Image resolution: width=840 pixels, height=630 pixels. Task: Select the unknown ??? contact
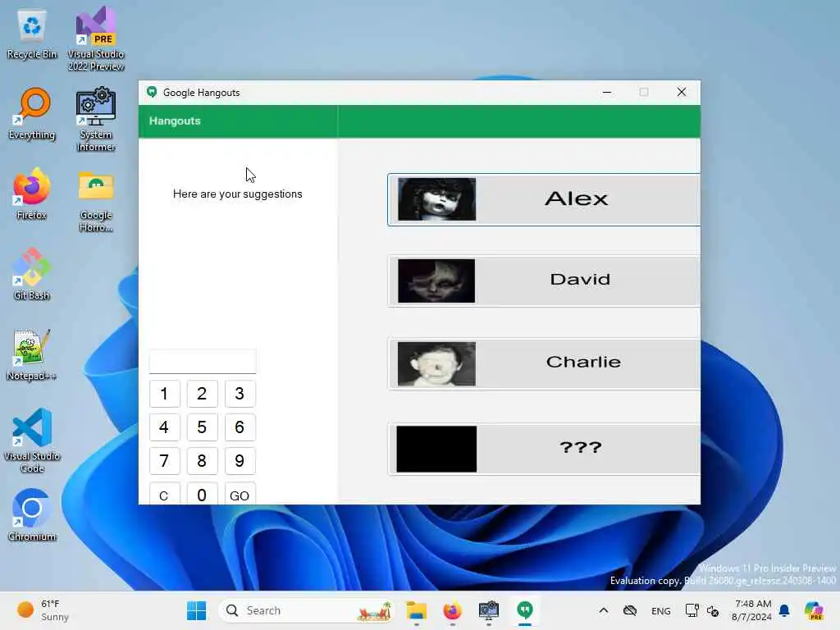pos(544,449)
